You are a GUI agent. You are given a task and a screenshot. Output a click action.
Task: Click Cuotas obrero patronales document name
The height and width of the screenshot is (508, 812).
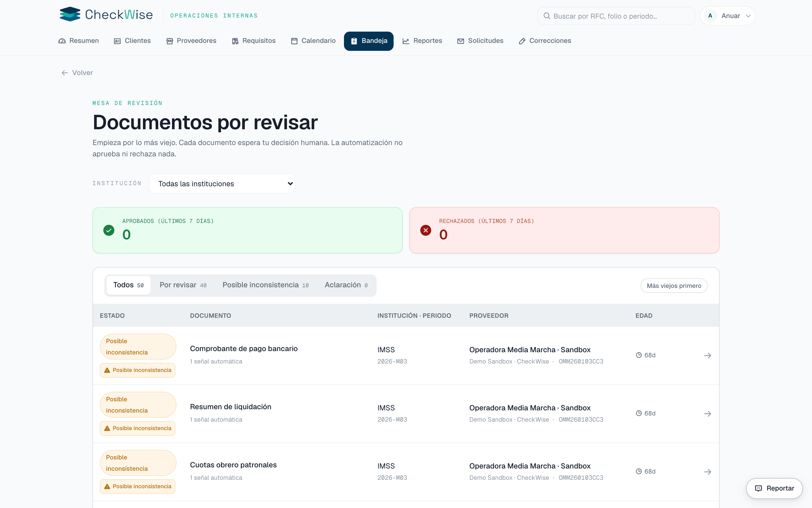click(x=233, y=465)
